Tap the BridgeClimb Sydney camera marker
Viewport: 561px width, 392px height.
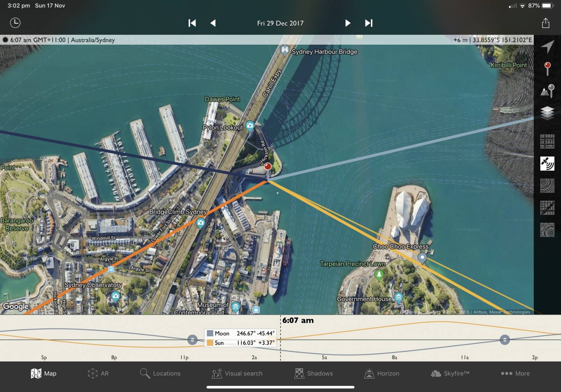pyautogui.click(x=200, y=223)
